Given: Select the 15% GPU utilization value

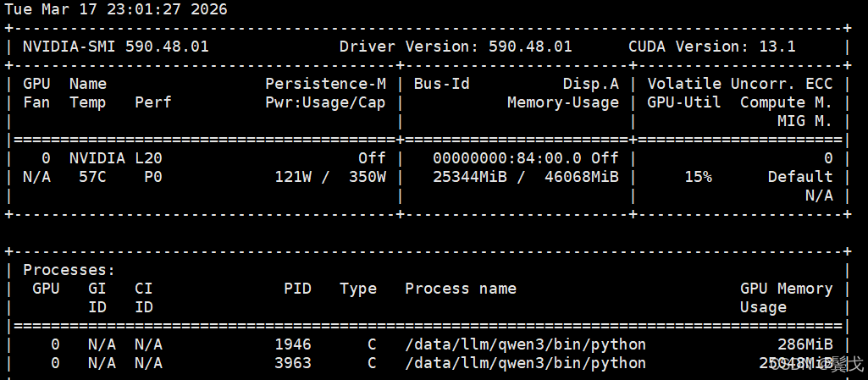Looking at the screenshot, I should [698, 177].
